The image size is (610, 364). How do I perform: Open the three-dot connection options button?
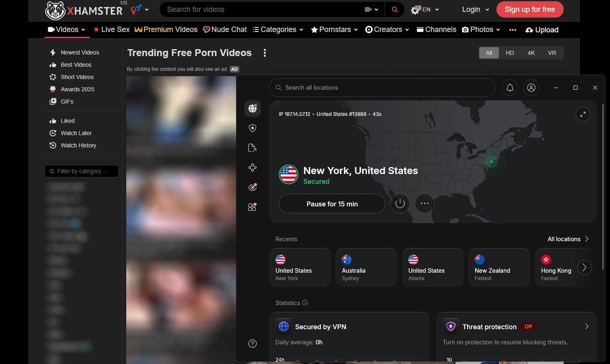pyautogui.click(x=425, y=203)
